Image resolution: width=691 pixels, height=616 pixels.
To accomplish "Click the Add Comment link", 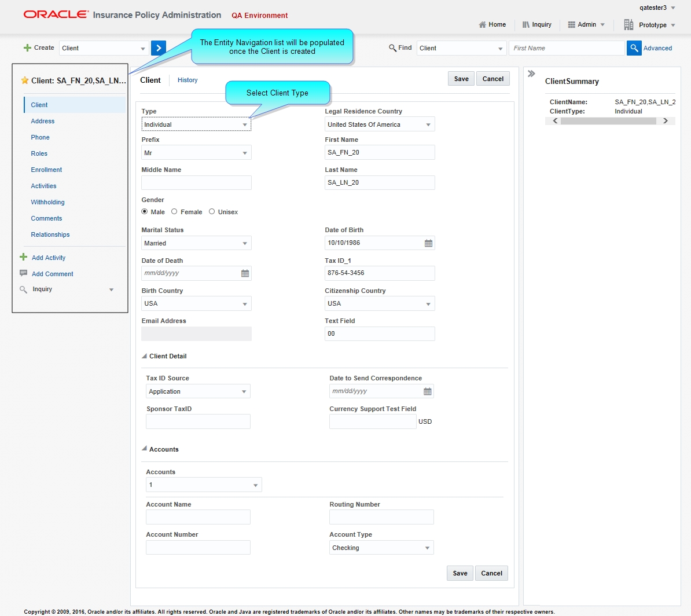I will pos(53,274).
